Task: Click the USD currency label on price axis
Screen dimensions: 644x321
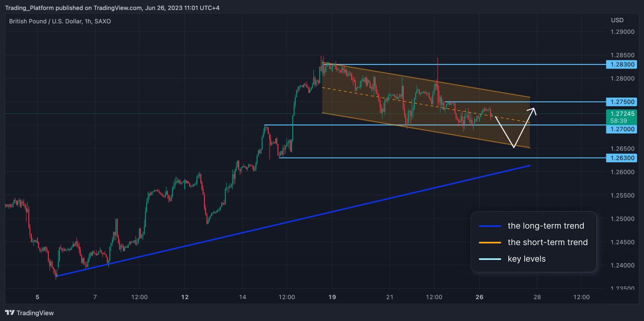Action: click(618, 20)
